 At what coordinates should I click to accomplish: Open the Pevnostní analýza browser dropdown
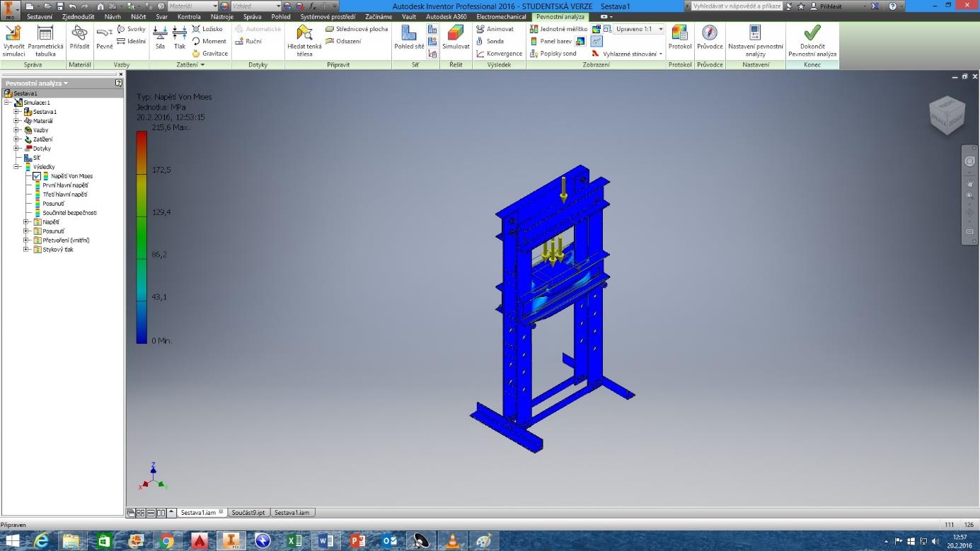37,83
